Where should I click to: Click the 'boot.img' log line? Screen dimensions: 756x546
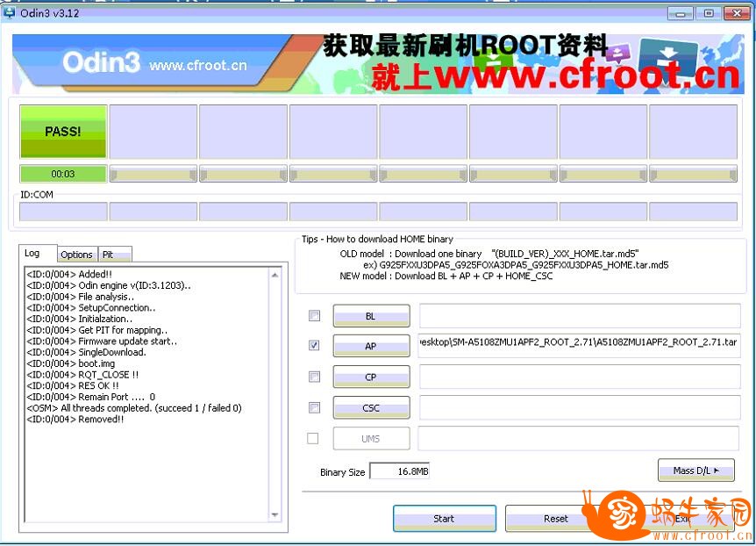click(x=71, y=363)
